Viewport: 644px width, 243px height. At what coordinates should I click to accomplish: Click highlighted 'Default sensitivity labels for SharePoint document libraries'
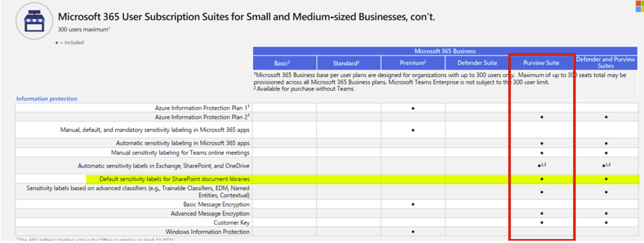pyautogui.click(x=175, y=179)
